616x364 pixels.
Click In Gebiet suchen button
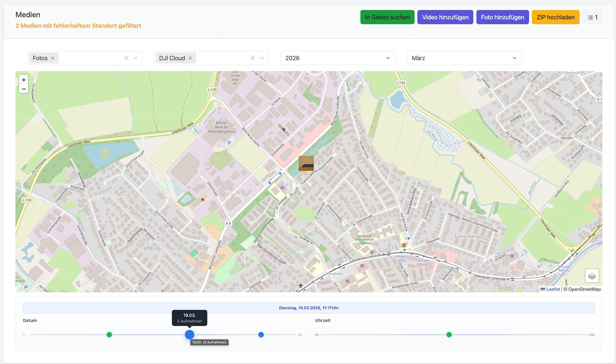387,17
